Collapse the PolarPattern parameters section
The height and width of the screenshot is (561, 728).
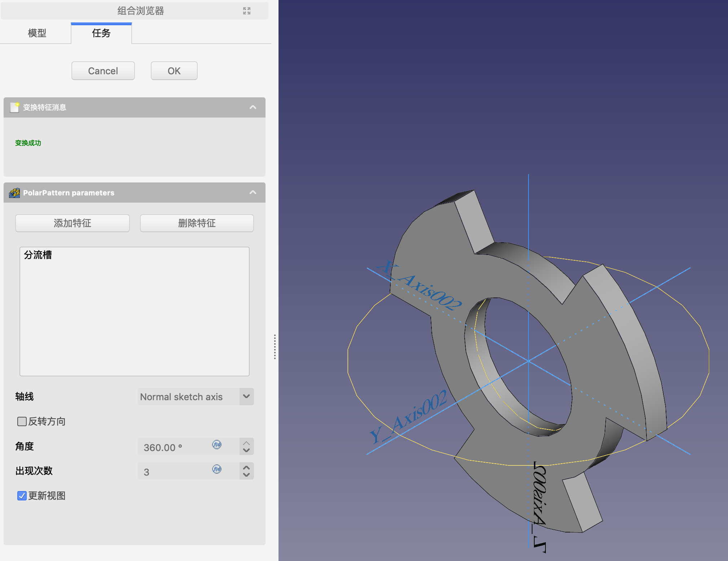[x=253, y=193]
